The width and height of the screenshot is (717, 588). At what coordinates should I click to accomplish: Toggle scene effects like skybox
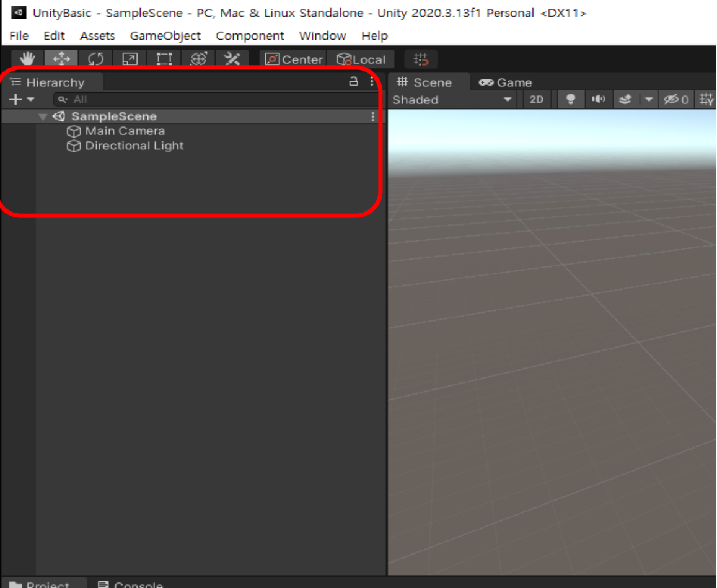click(625, 99)
